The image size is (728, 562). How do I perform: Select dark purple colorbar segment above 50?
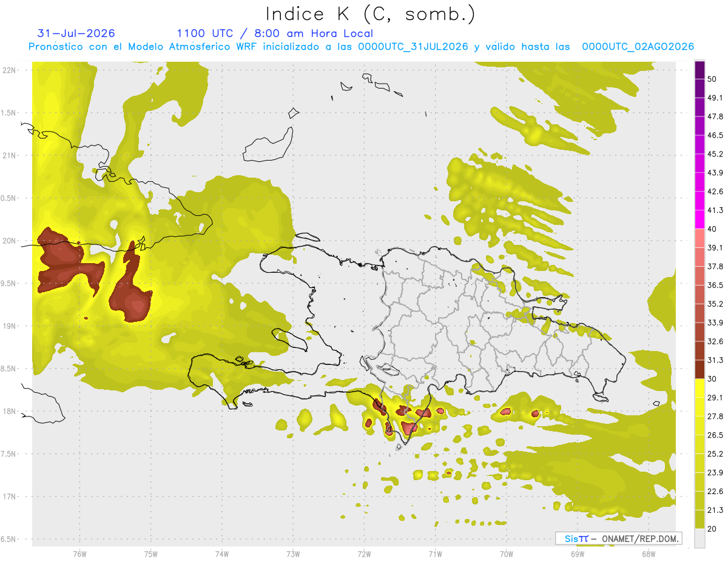[699, 70]
